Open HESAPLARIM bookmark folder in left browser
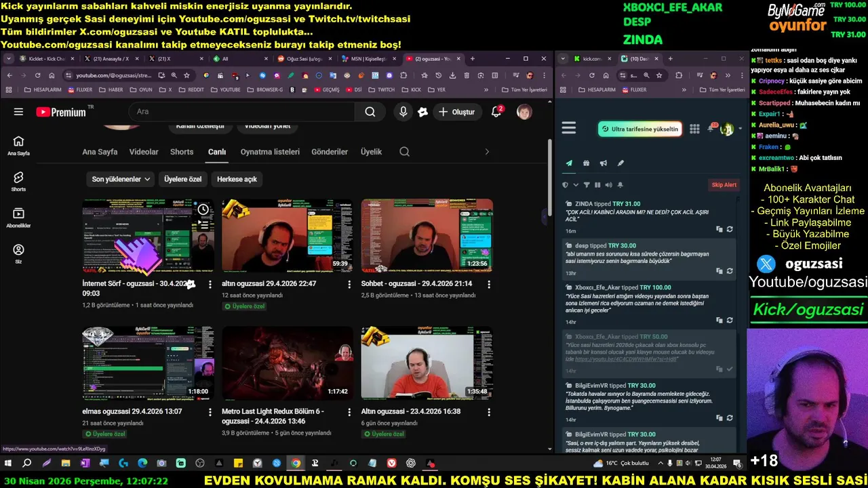The image size is (868, 488). click(43, 89)
